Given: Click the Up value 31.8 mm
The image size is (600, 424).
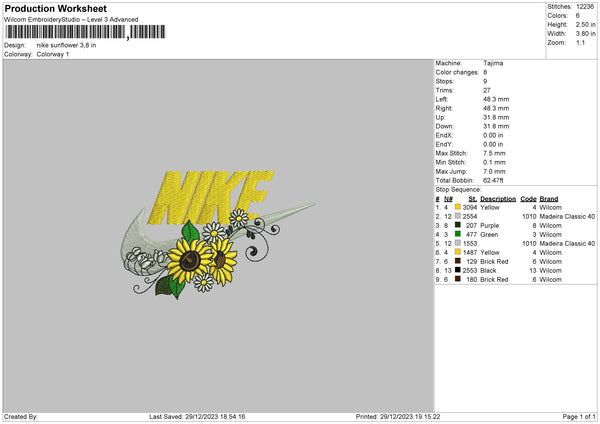Looking at the screenshot, I should (x=496, y=117).
